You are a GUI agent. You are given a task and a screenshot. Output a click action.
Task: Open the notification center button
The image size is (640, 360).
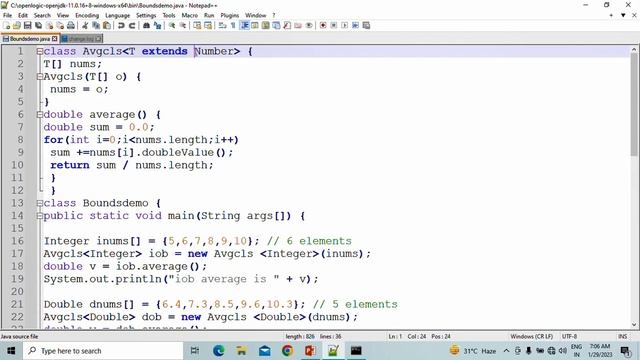coord(625,351)
